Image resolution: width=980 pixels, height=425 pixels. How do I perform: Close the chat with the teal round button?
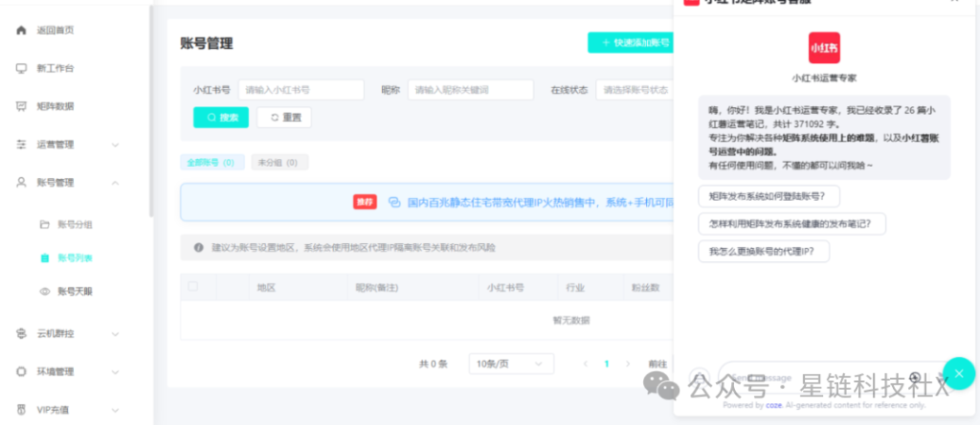point(959,373)
